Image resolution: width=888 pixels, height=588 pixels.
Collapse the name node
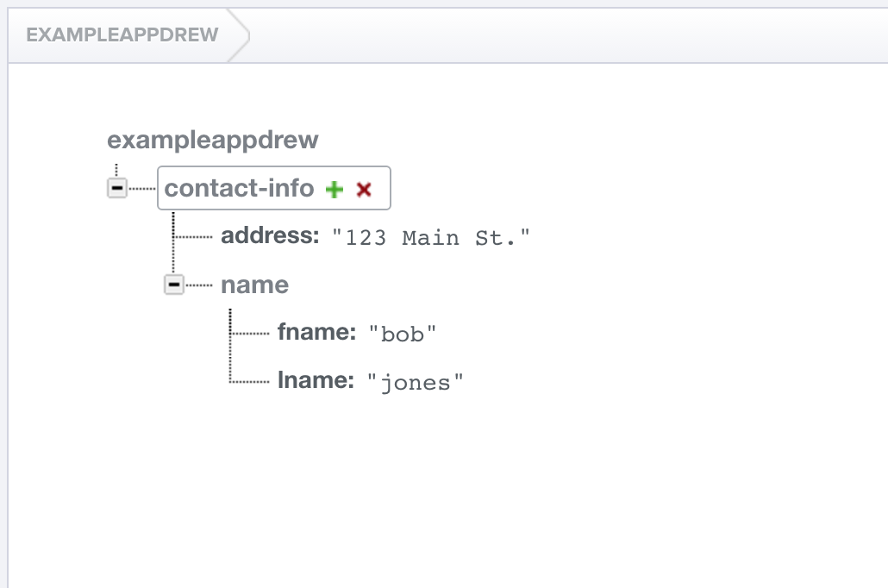(x=174, y=285)
